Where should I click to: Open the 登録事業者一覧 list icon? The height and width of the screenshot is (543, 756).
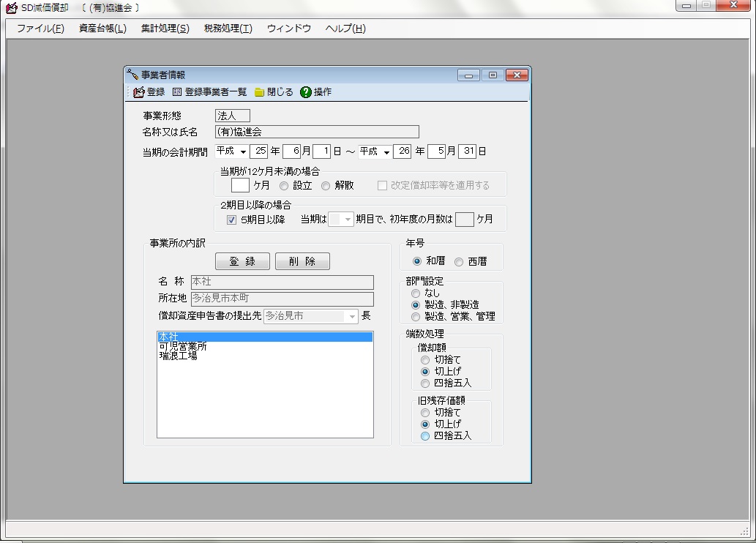coord(177,92)
